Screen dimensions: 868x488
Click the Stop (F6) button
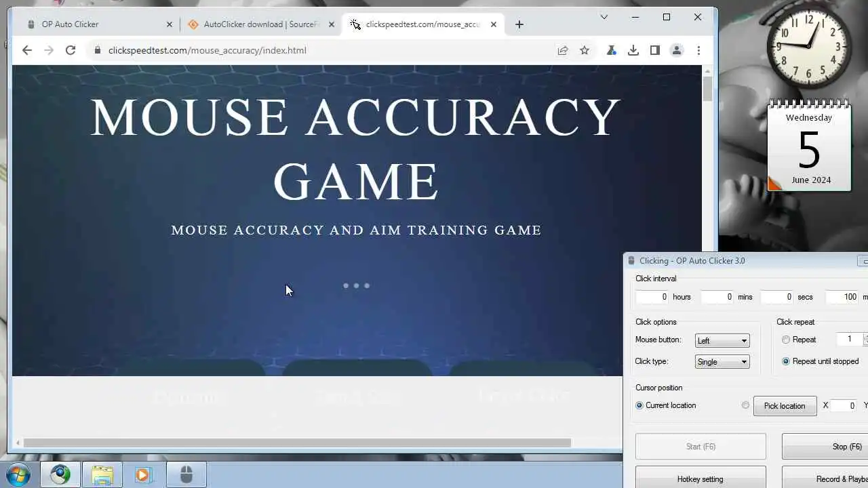click(825, 447)
